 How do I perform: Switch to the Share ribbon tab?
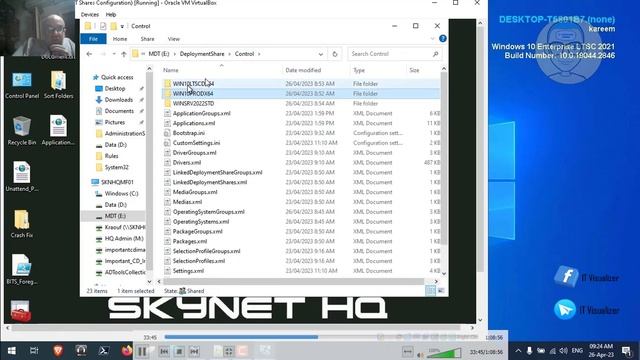coord(147,39)
